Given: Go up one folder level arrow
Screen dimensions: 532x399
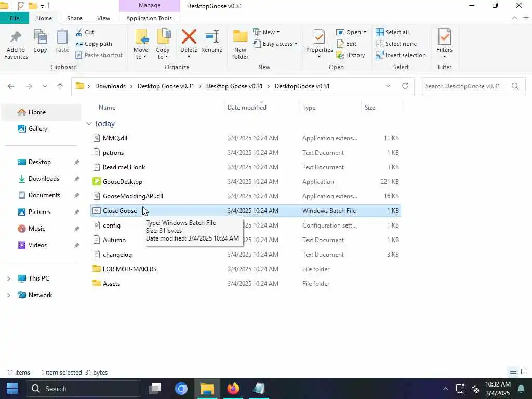Looking at the screenshot, I should 60,86.
